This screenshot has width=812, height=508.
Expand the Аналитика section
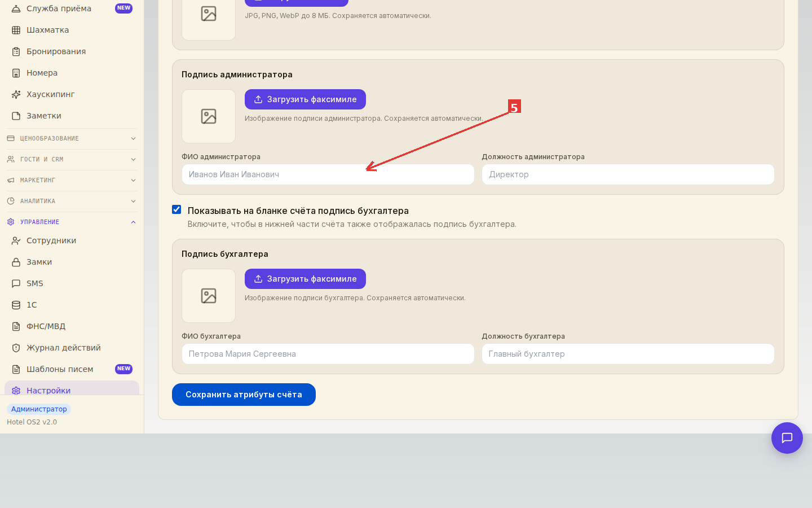[72, 201]
